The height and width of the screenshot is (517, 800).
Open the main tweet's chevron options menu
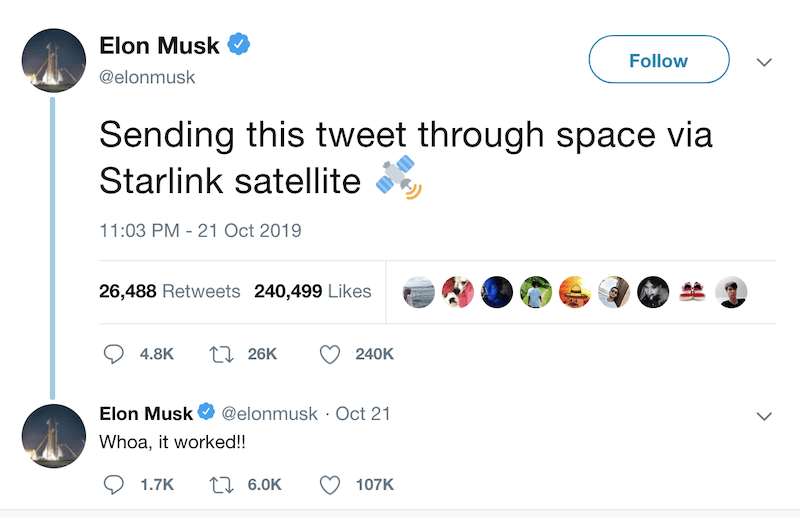coord(765,61)
